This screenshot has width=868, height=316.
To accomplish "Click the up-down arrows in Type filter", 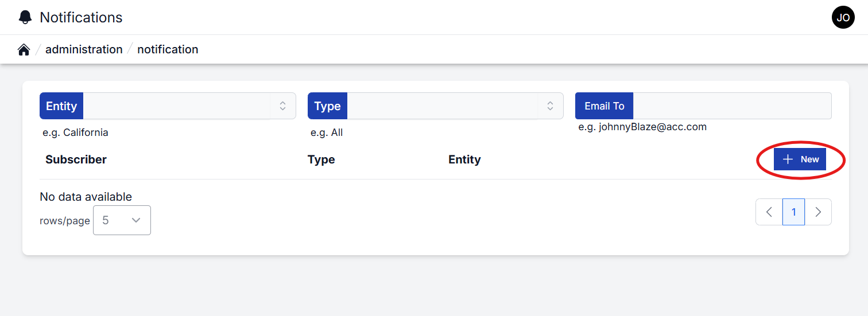I will [550, 106].
